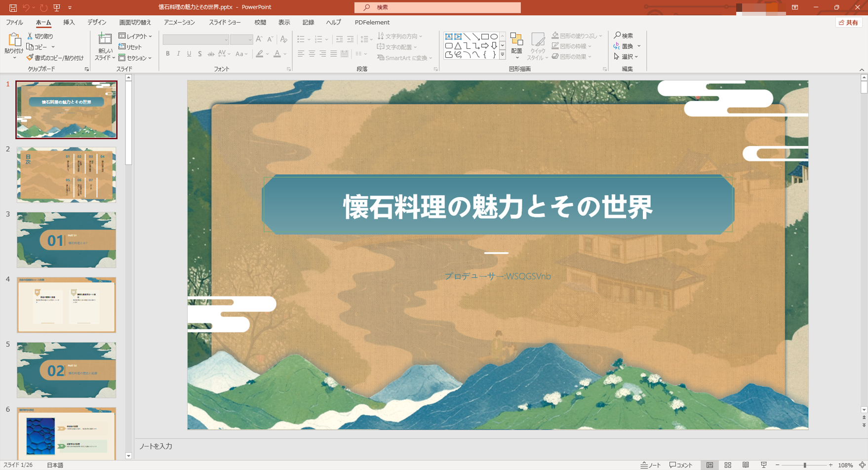This screenshot has width=868, height=470.
Task: Align text right in paragraph group
Action: click(322, 54)
